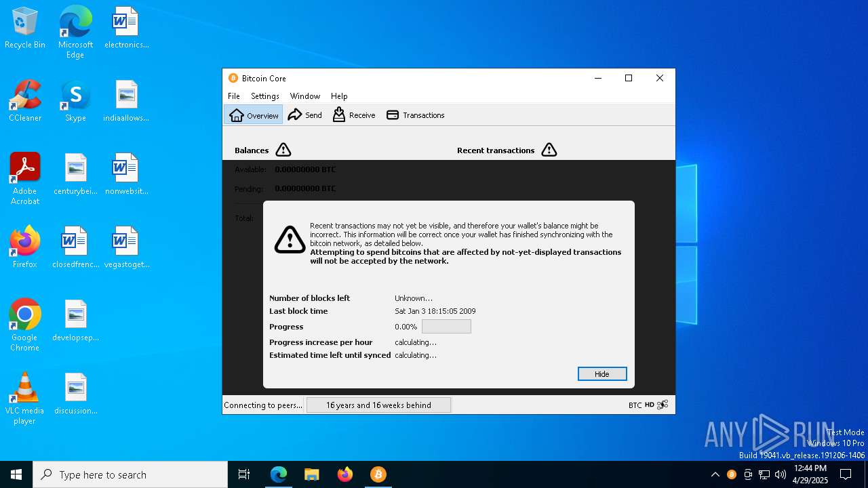Open the File menu
The image size is (868, 488).
click(234, 96)
